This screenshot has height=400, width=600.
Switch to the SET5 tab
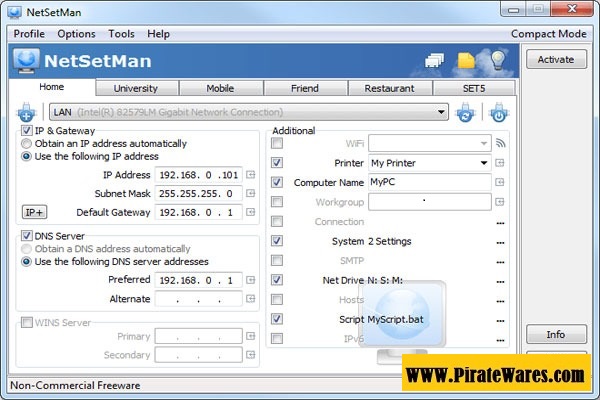click(x=474, y=88)
